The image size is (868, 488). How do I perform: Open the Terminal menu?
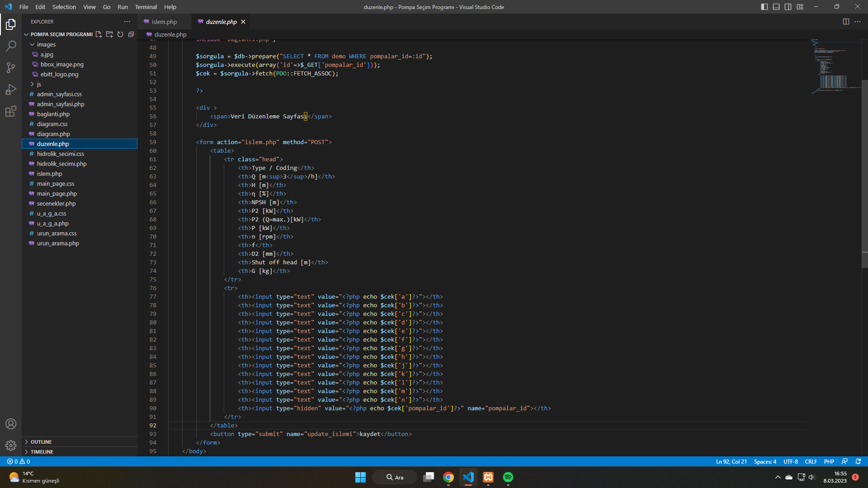tap(146, 7)
